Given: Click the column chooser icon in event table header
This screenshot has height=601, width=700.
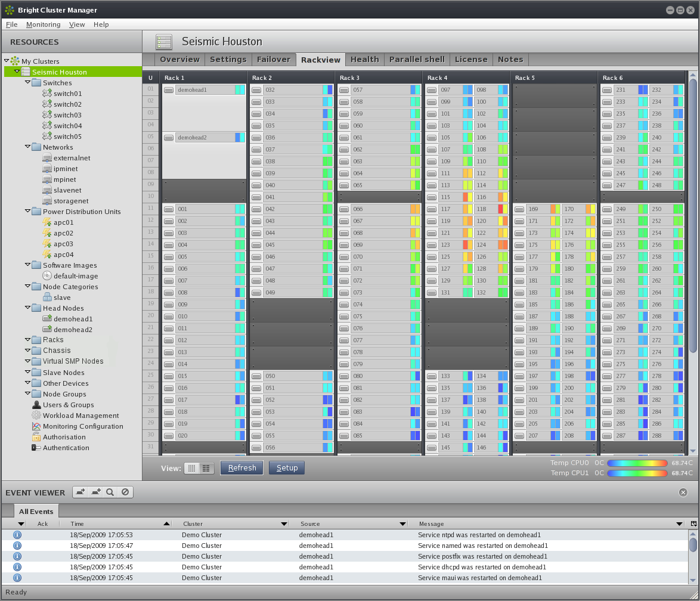Looking at the screenshot, I should point(693,523).
